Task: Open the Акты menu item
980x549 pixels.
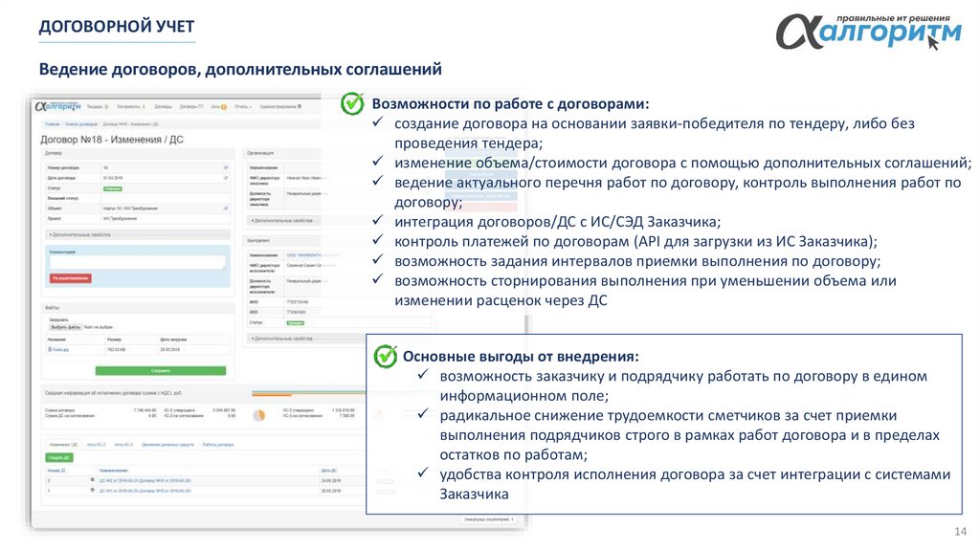Action: tap(215, 107)
